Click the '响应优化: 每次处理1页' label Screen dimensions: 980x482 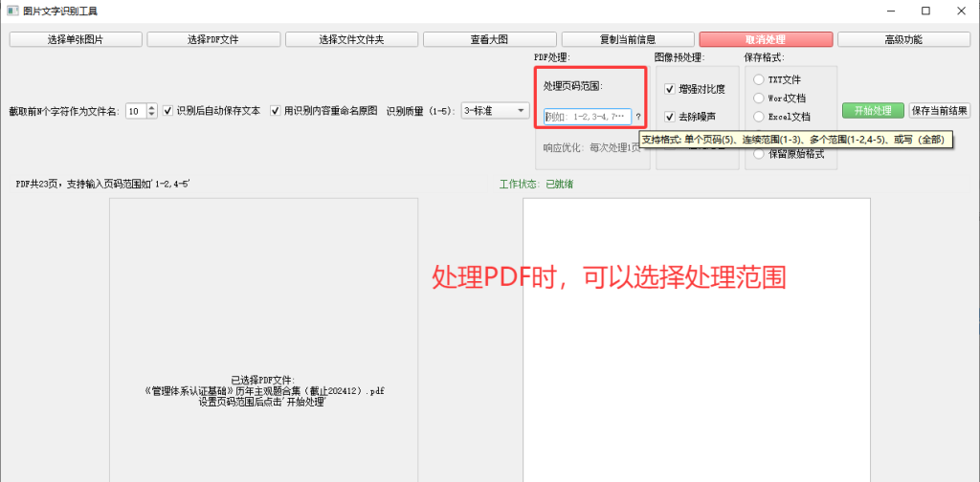pos(591,148)
